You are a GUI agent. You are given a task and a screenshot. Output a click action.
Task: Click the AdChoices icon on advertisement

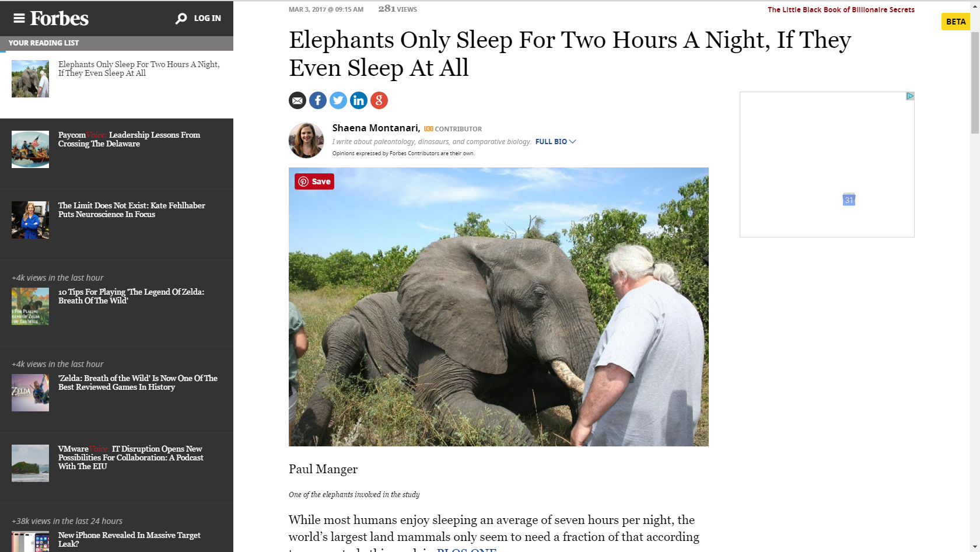[x=910, y=96]
